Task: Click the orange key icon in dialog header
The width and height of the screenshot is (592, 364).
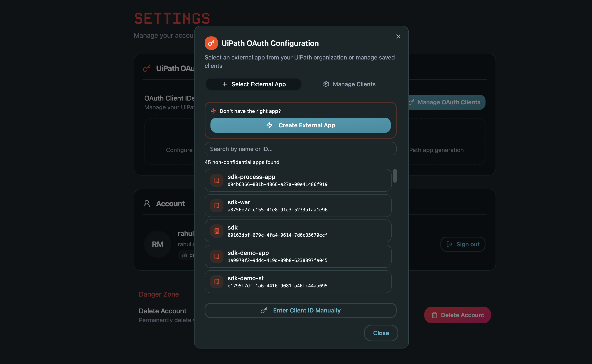Action: tap(211, 43)
